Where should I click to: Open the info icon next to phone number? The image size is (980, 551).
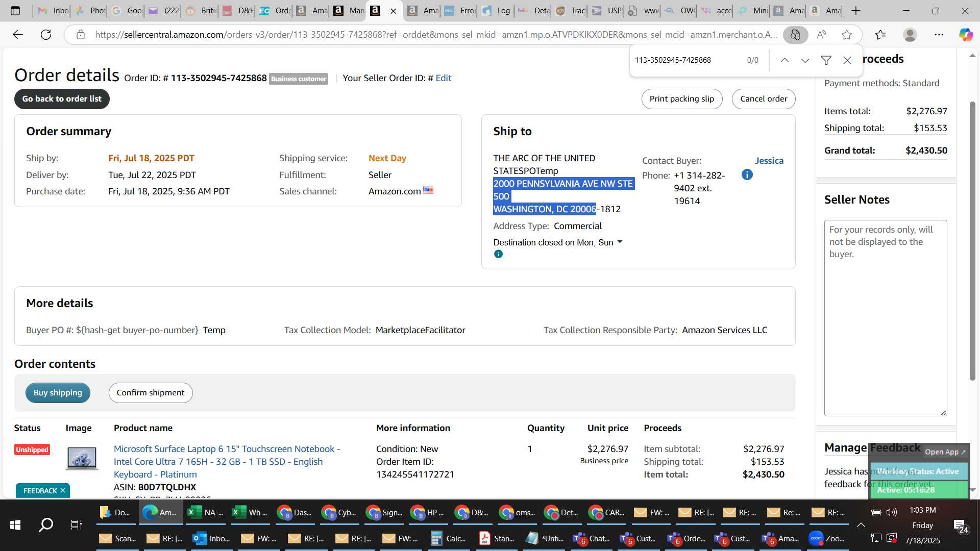tap(747, 175)
